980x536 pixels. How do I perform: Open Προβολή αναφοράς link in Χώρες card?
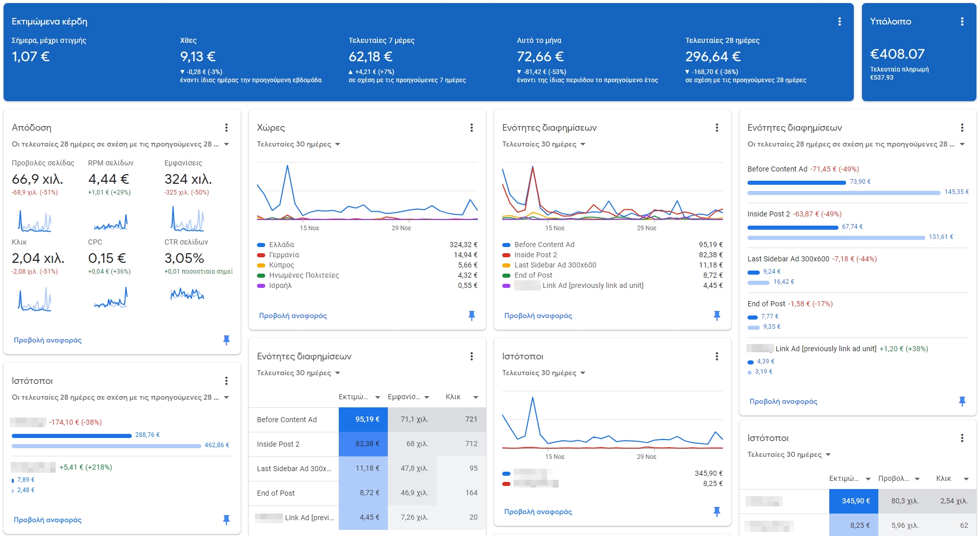point(293,316)
